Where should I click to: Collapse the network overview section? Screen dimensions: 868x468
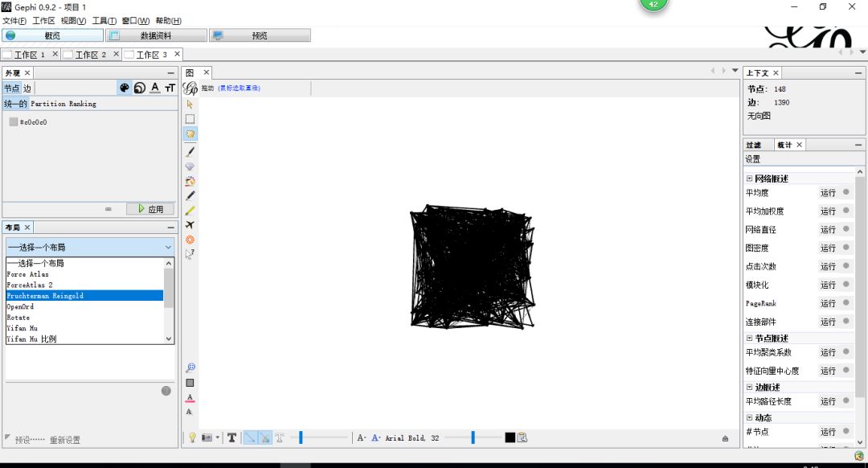coord(749,179)
